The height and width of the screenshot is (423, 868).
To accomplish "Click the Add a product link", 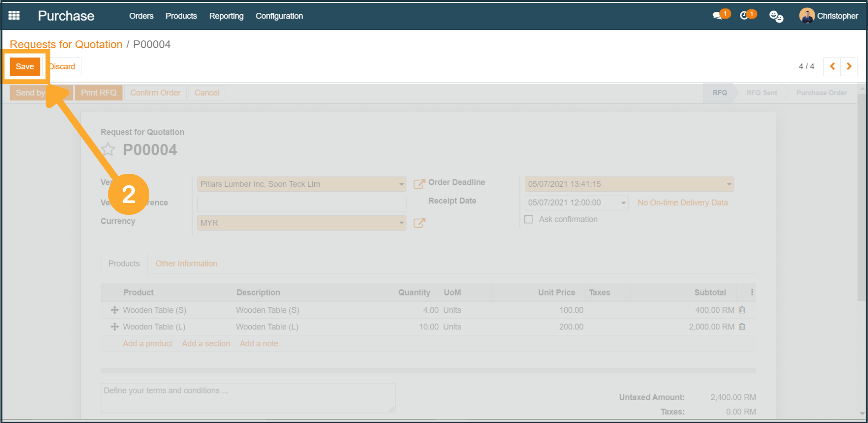I will point(147,344).
